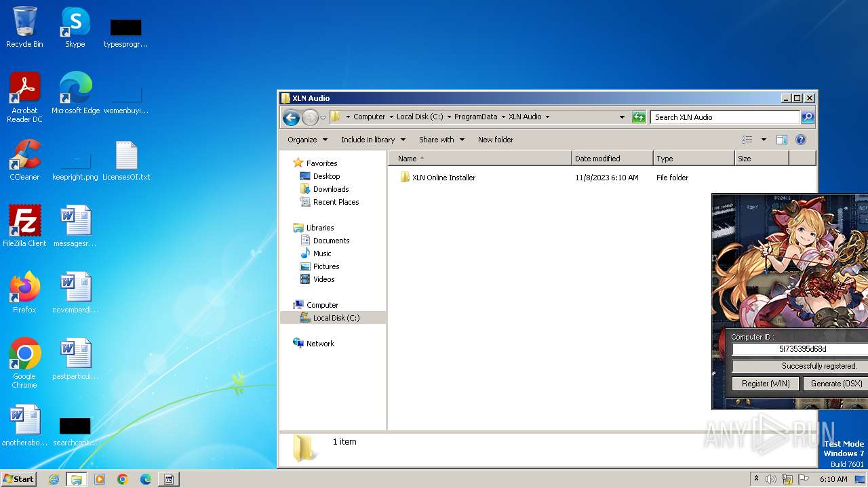Click the taskbar clock showing 6:10 AM

[833, 479]
